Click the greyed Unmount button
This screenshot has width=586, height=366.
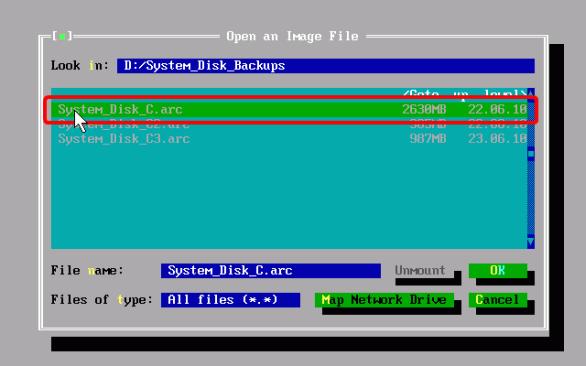pos(420,270)
